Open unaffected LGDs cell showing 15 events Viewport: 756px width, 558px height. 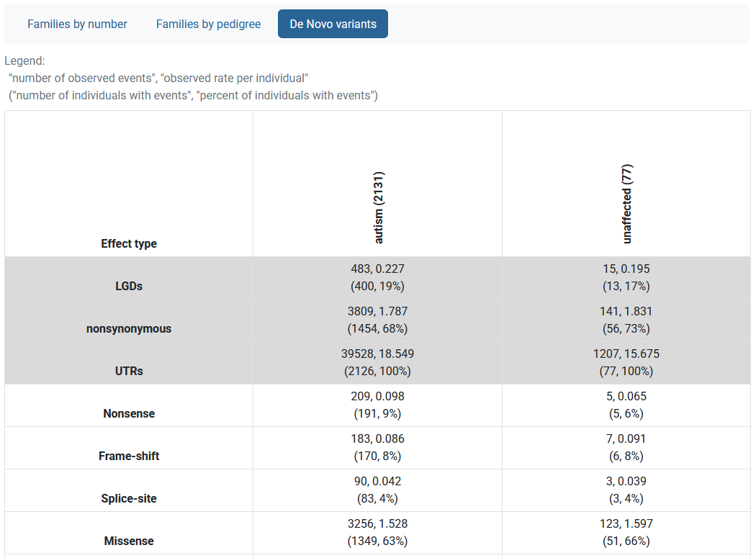[x=626, y=277]
